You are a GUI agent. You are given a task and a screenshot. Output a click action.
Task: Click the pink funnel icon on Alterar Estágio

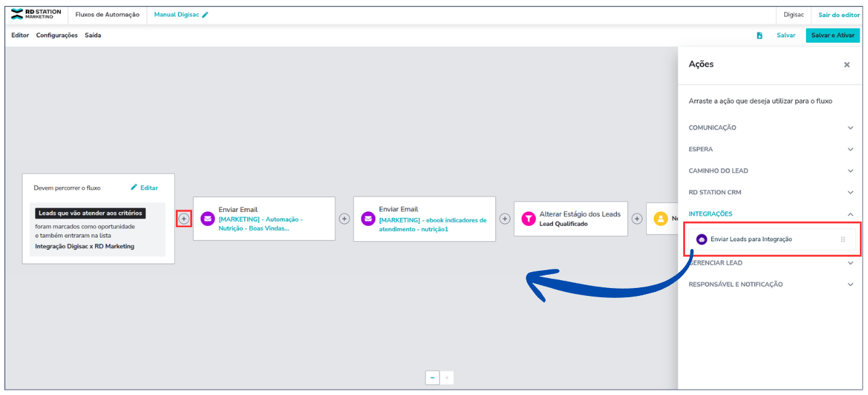[x=528, y=219]
